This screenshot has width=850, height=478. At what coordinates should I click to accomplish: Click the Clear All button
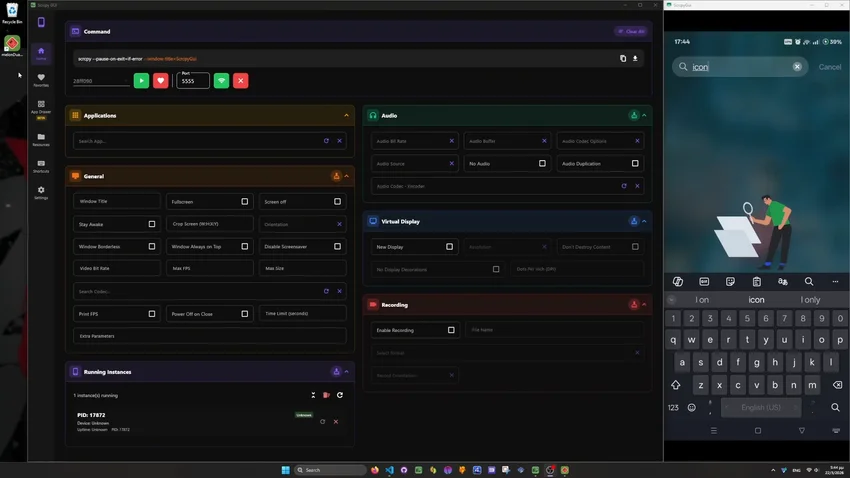click(x=632, y=31)
